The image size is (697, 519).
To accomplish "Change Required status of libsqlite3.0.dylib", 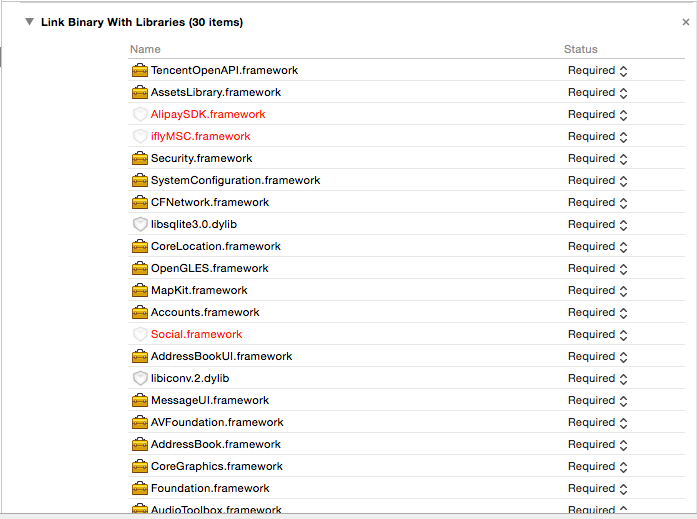I will click(x=597, y=225).
